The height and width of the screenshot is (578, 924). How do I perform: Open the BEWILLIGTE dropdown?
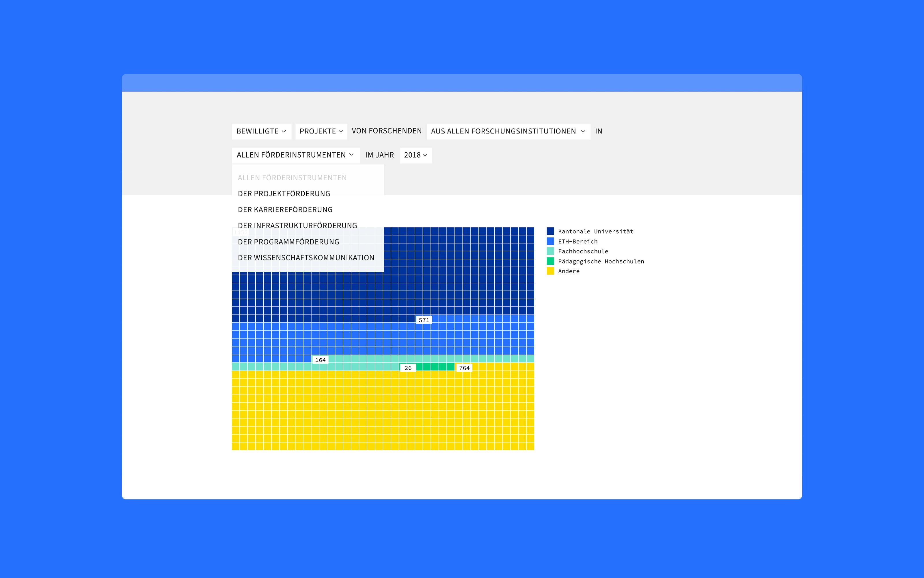262,131
